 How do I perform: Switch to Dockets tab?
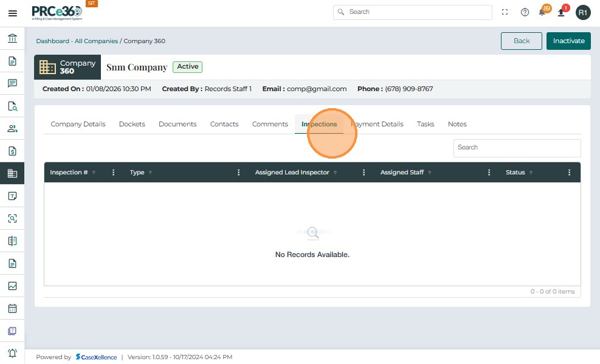coord(132,124)
